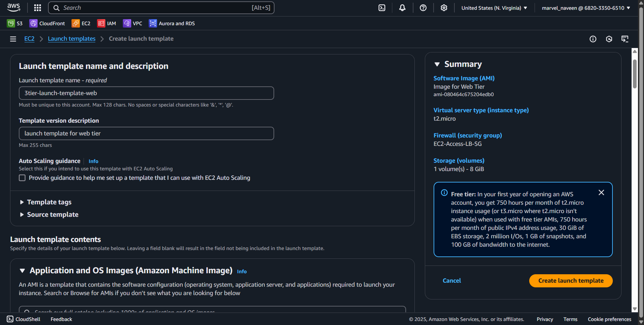The image size is (644, 325).
Task: Click Create launch template button
Action: pyautogui.click(x=571, y=281)
